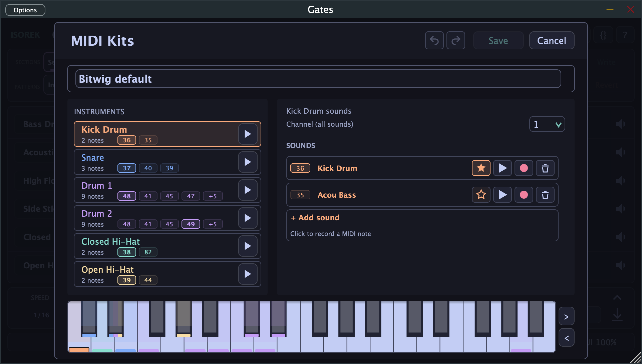
Task: Mute Side Stick row in background window
Action: [620, 209]
